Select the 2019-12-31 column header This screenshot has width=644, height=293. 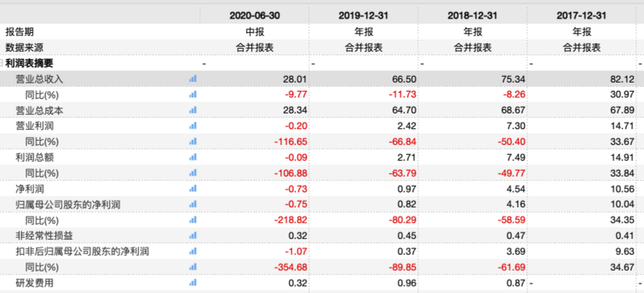click(x=364, y=16)
